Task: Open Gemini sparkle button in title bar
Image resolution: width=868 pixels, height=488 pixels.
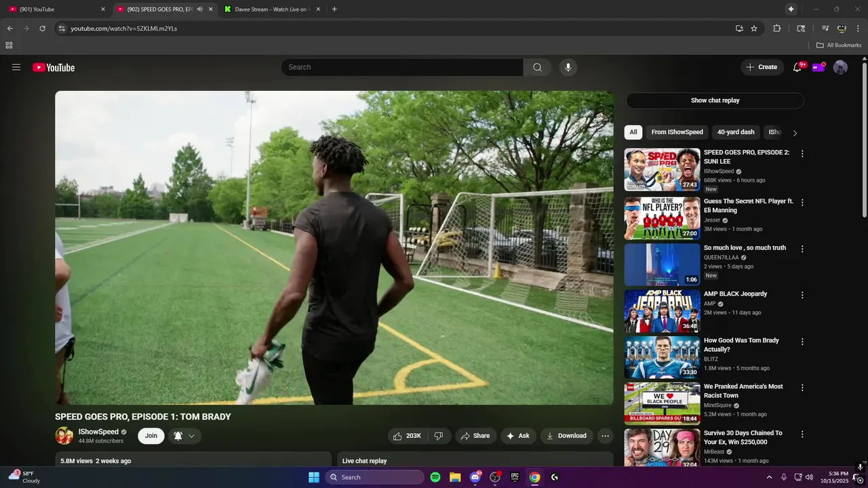Action: click(x=791, y=9)
